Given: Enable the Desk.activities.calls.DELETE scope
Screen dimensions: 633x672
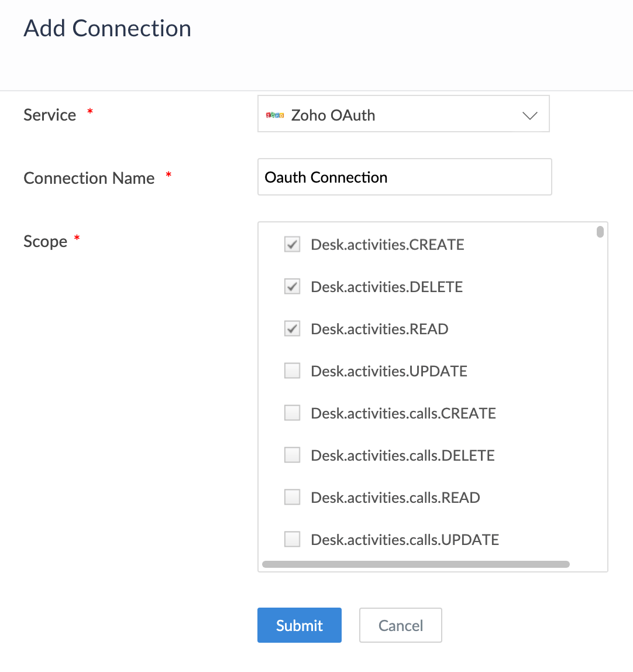Looking at the screenshot, I should (292, 454).
